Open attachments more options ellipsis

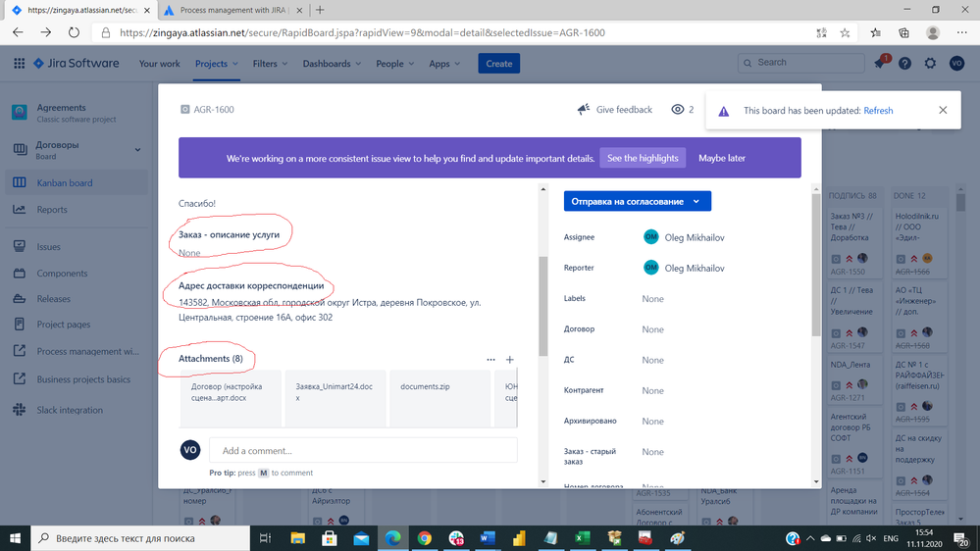(x=490, y=359)
